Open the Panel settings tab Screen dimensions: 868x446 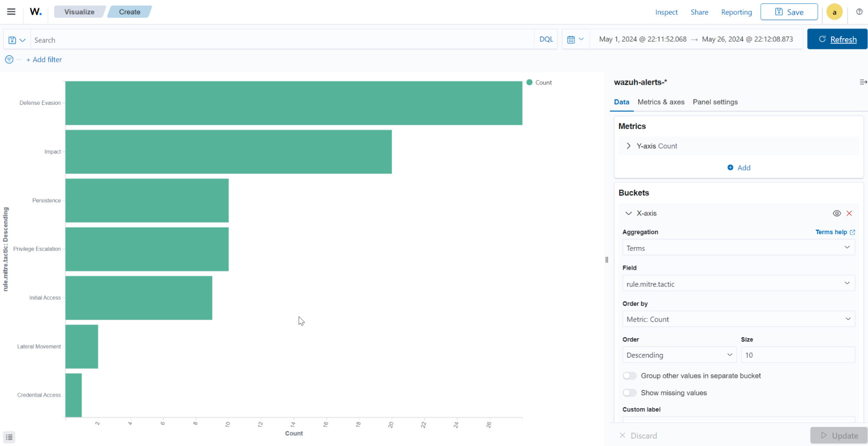pyautogui.click(x=715, y=102)
